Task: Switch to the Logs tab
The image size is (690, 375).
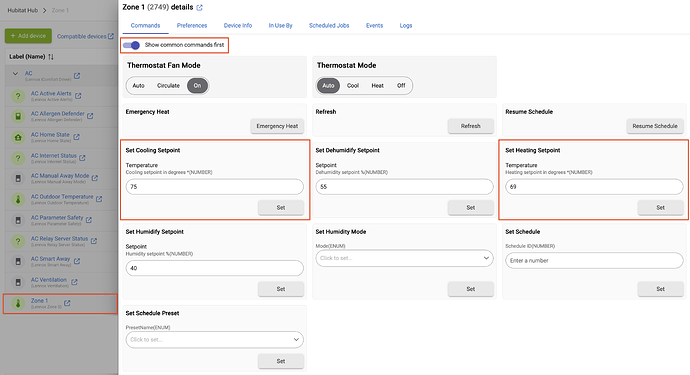Action: coord(406,26)
